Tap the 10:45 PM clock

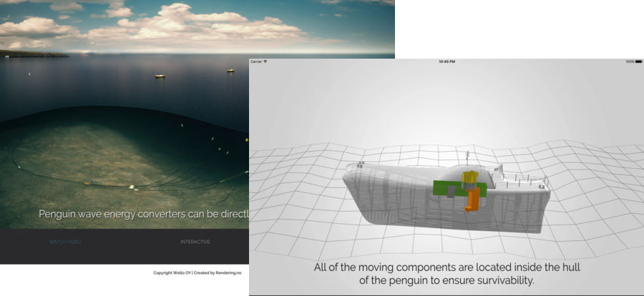click(447, 61)
